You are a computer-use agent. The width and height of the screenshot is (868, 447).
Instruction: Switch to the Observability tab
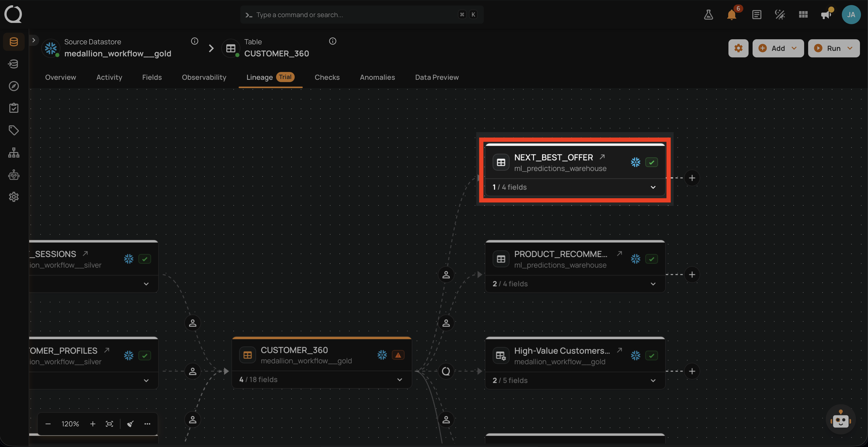(204, 77)
